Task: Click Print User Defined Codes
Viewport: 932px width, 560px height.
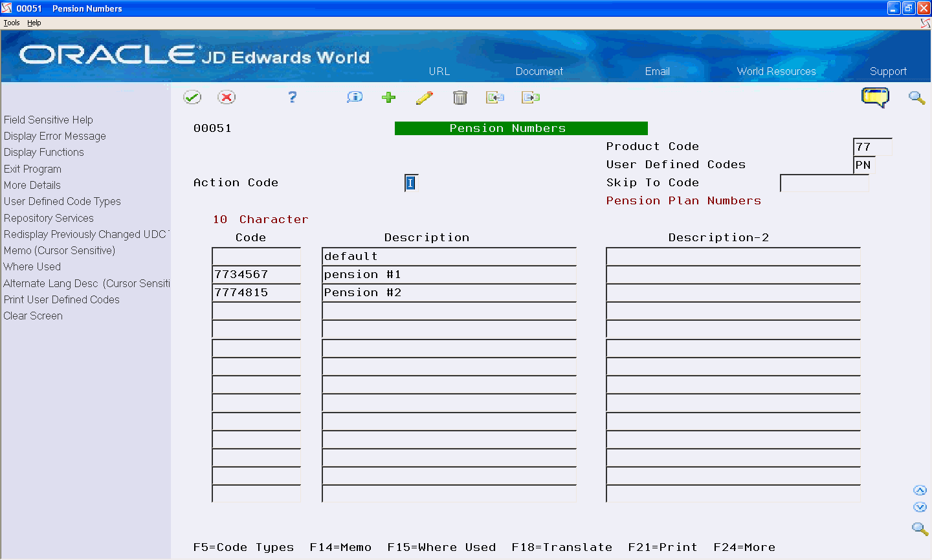Action: coord(61,299)
